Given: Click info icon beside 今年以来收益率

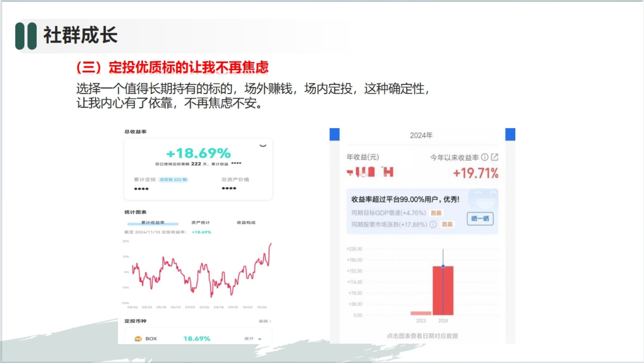Looking at the screenshot, I should click(485, 157).
